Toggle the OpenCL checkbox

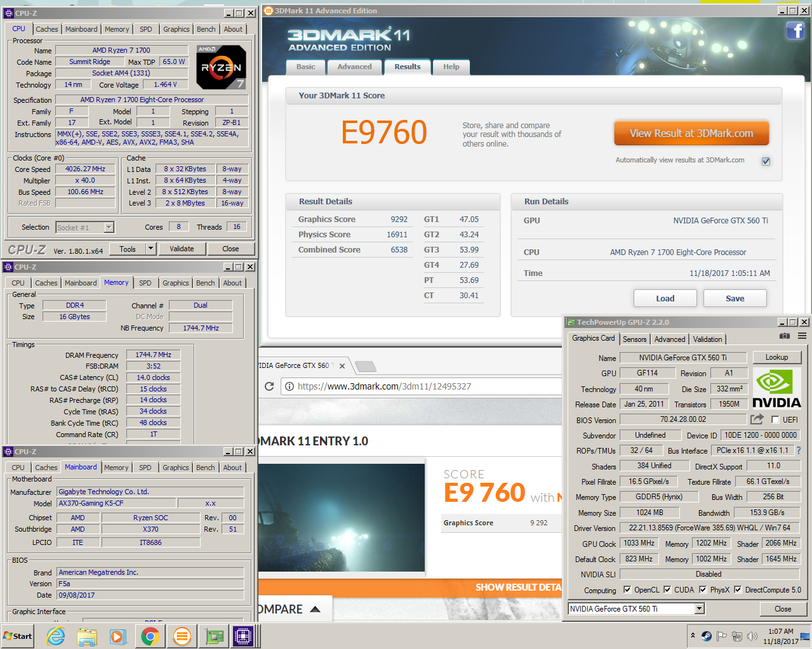(x=627, y=589)
